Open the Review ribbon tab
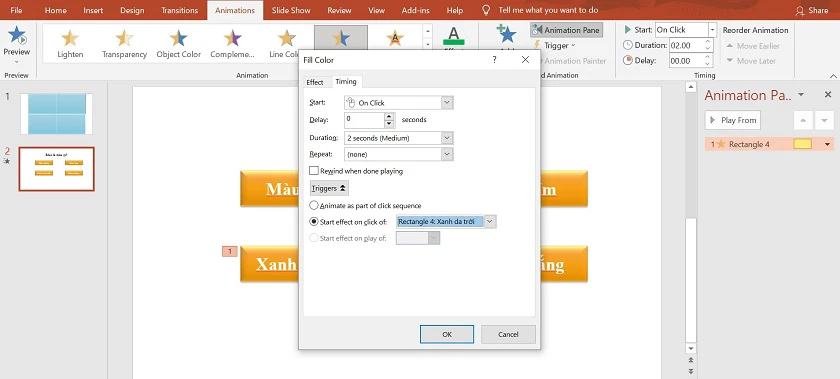840x379 pixels. click(339, 10)
